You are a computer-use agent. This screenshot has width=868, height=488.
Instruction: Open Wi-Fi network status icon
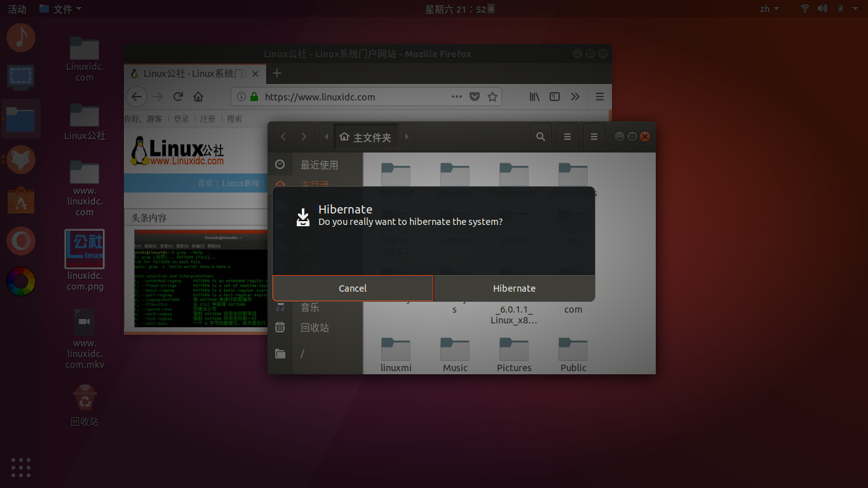[805, 9]
